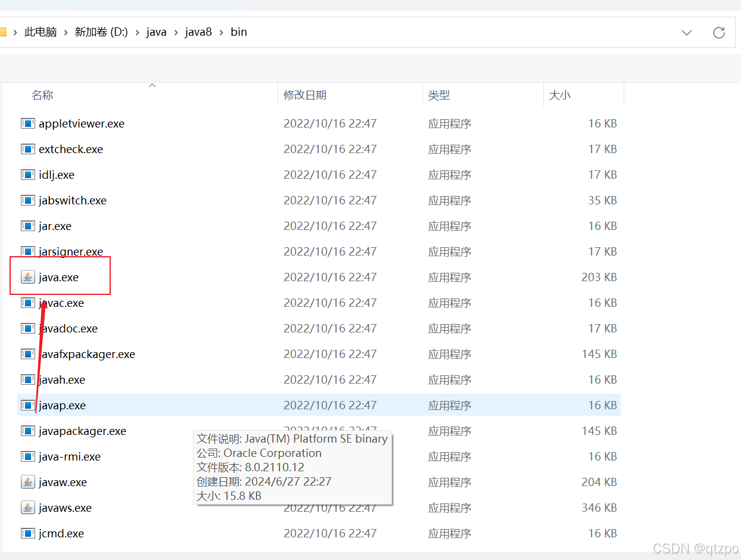Select the javah.exe file icon
This screenshot has height=560, width=741.
pos(28,379)
